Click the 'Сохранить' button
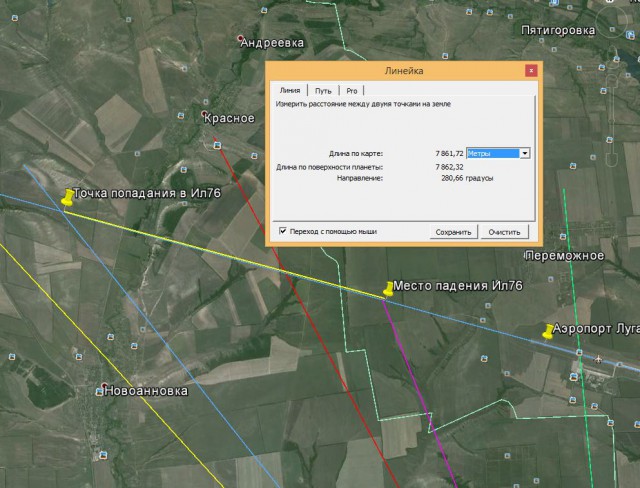This screenshot has width=640, height=488. [x=453, y=232]
